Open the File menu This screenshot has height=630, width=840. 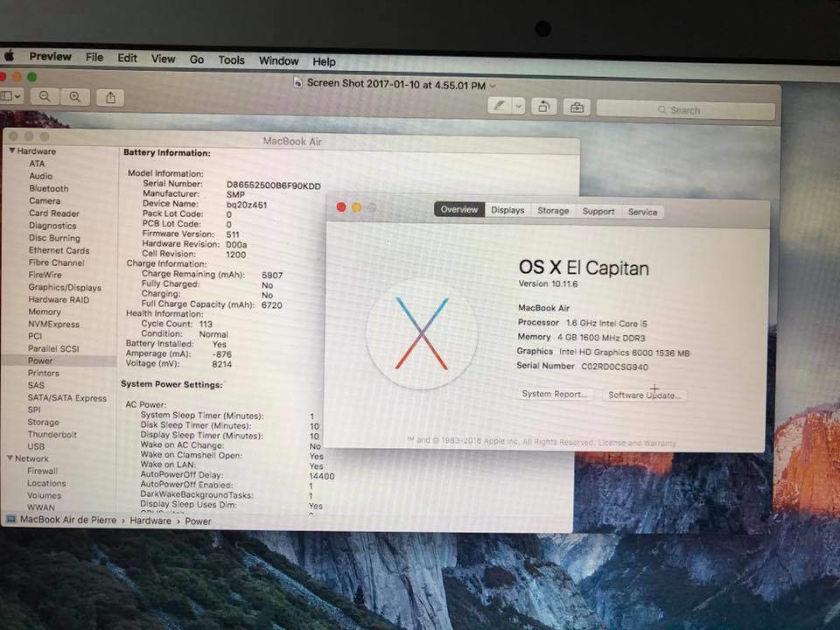(94, 58)
